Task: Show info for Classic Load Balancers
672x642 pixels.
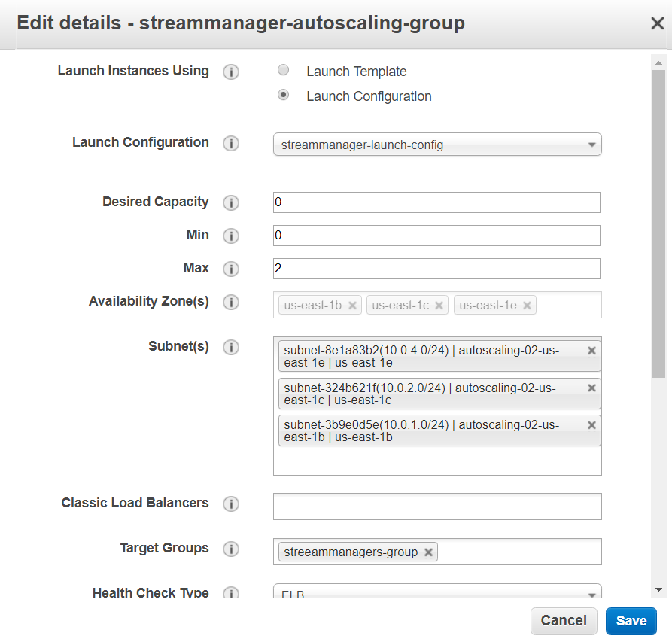Action: click(230, 504)
